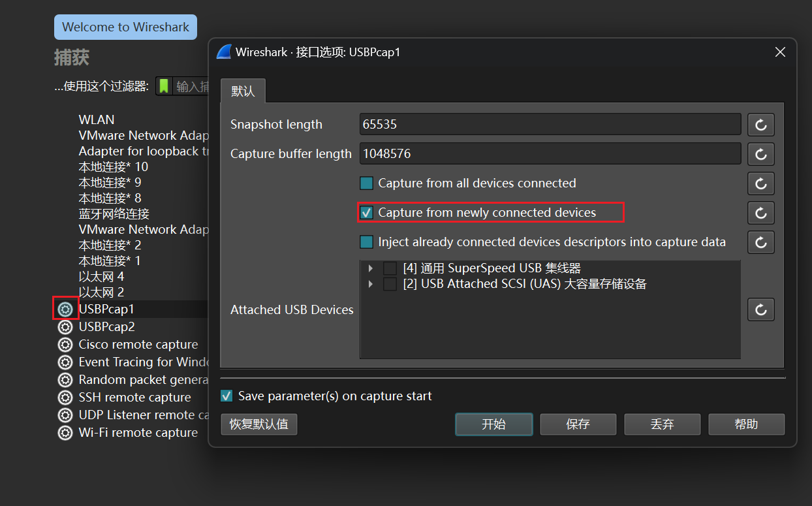Open Wi-Fi remote capture settings gear
812x506 pixels.
(65, 432)
